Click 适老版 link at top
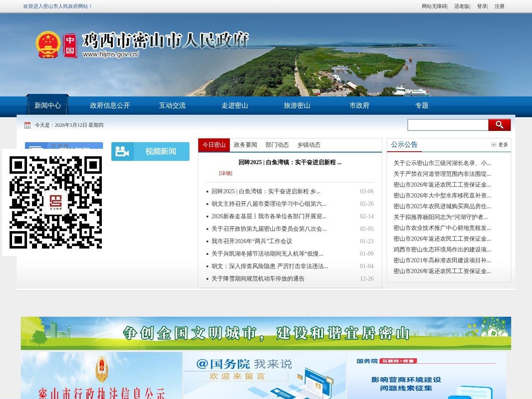This screenshot has width=532, height=399. click(461, 6)
